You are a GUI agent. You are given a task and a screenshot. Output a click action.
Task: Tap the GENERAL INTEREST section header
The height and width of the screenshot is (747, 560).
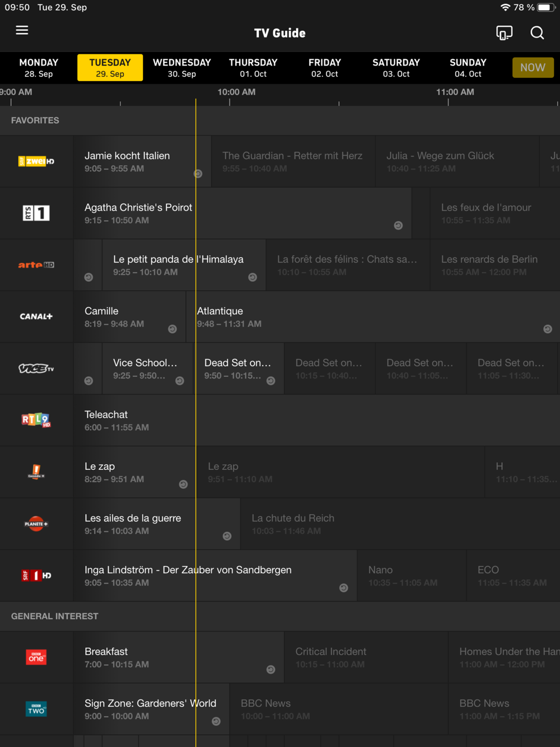(x=280, y=616)
